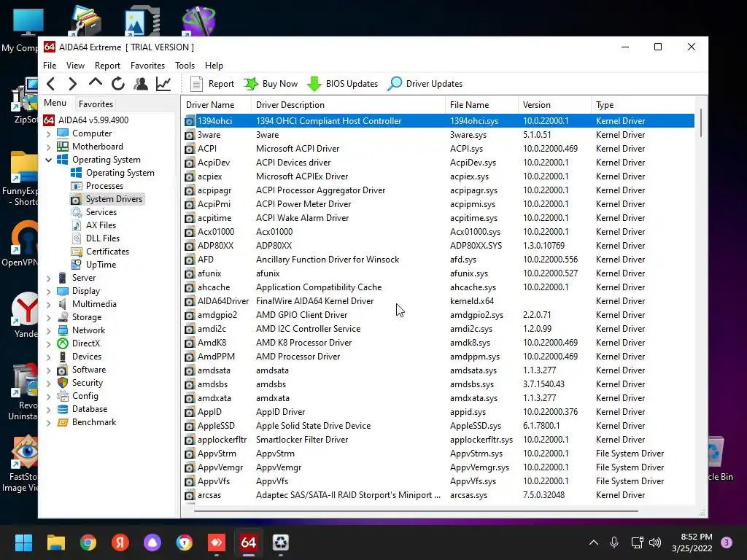Expand the Server tree node
747x560 pixels.
click(x=49, y=279)
